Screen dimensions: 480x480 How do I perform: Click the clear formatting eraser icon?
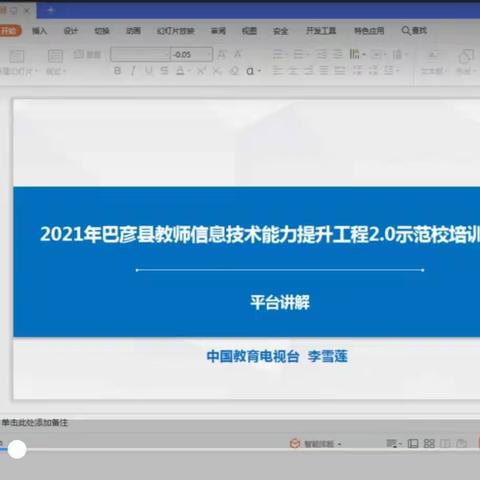click(x=235, y=71)
